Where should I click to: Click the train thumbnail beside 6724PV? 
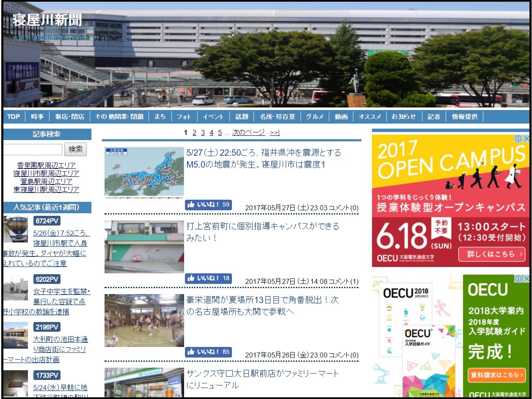coord(16,229)
